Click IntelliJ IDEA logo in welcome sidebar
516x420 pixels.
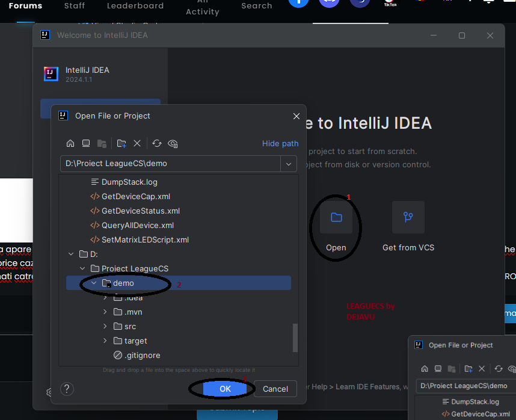point(51,74)
